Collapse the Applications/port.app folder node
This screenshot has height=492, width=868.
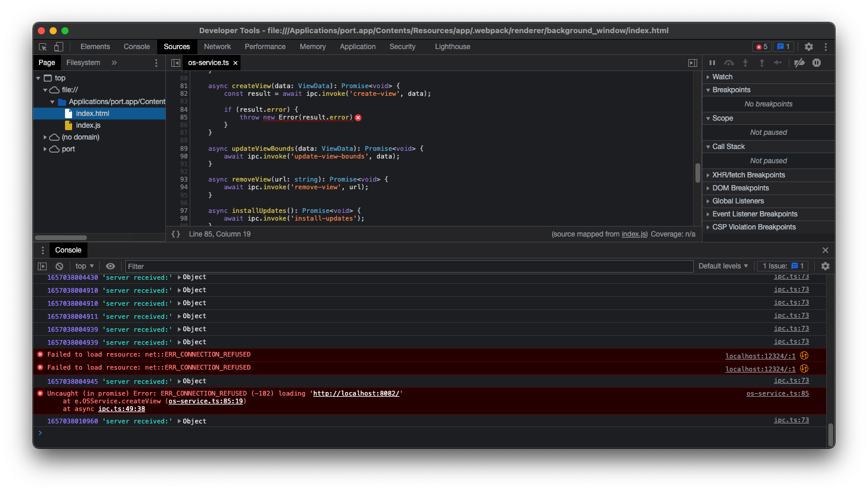tap(53, 102)
